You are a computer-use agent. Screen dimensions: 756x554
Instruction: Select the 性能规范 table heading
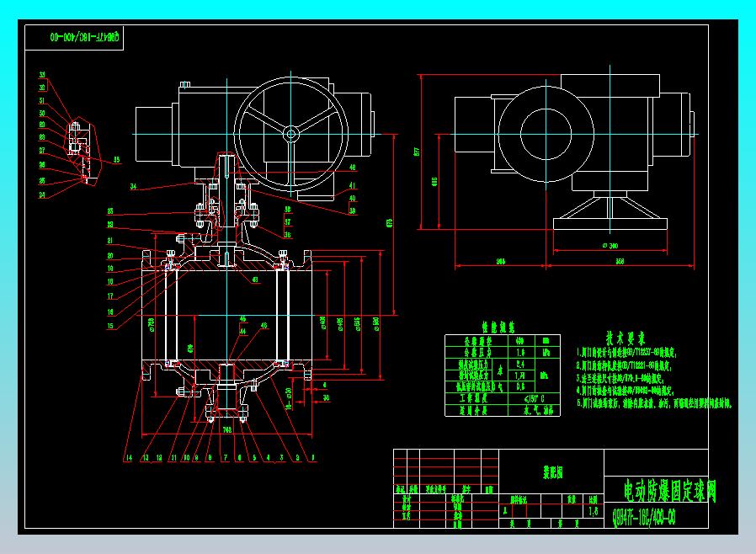pyautogui.click(x=498, y=328)
